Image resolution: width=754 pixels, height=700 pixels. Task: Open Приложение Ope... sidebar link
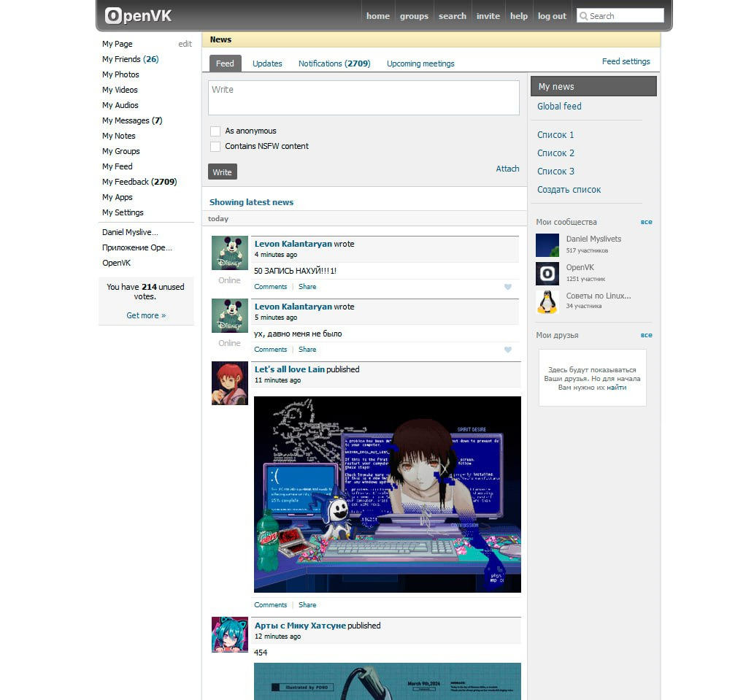pyautogui.click(x=137, y=247)
